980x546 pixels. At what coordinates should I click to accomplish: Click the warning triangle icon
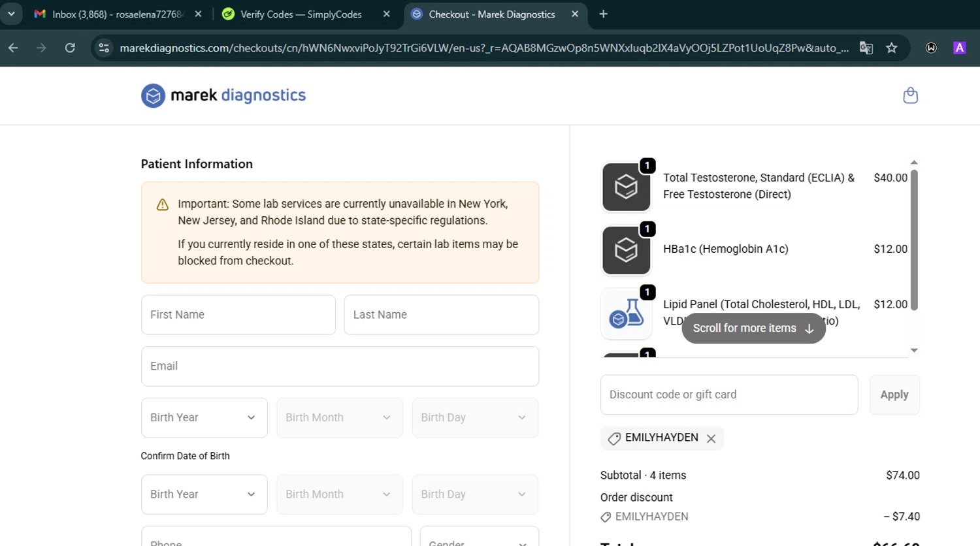(163, 205)
